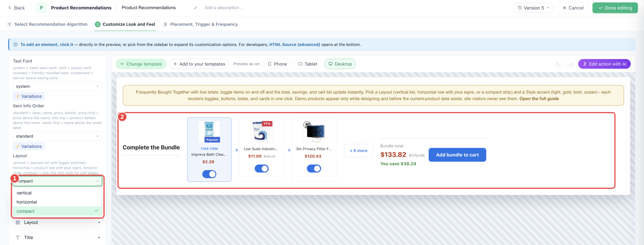Collapse the Layout compact dropdown
The height and width of the screenshot is (245, 644).
tap(57, 181)
